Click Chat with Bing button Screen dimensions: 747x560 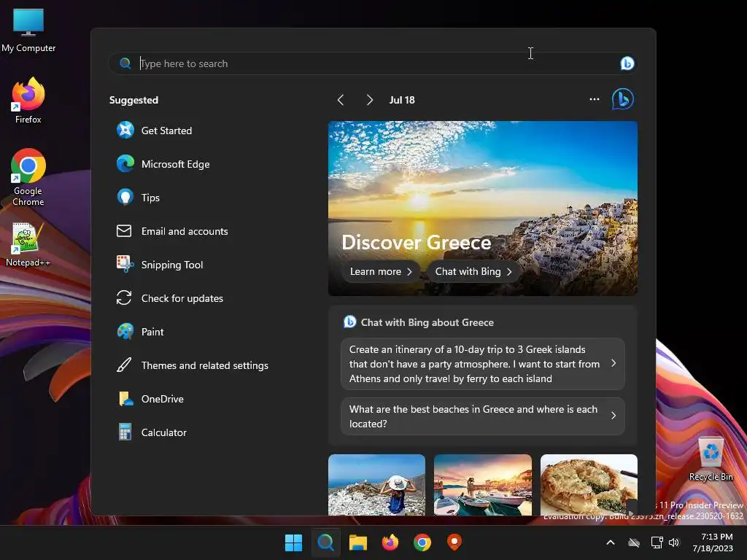point(473,271)
